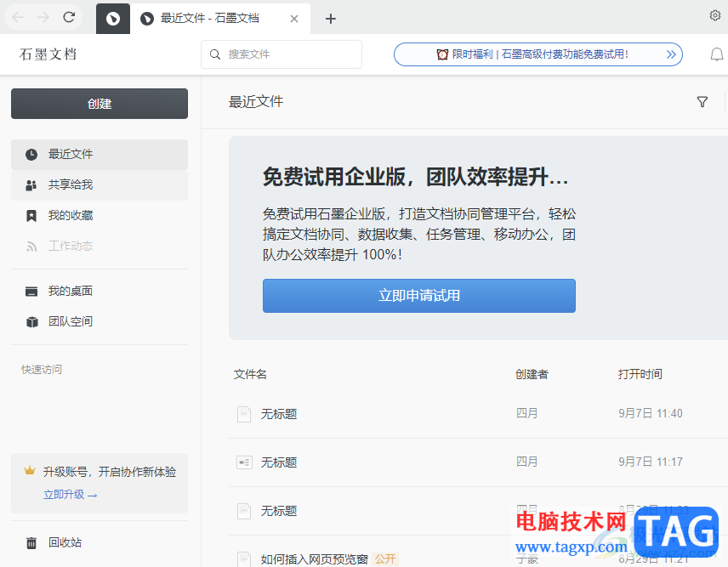This screenshot has height=567, width=728.
Task: Open 回收站 in sidebar
Action: pos(100,542)
